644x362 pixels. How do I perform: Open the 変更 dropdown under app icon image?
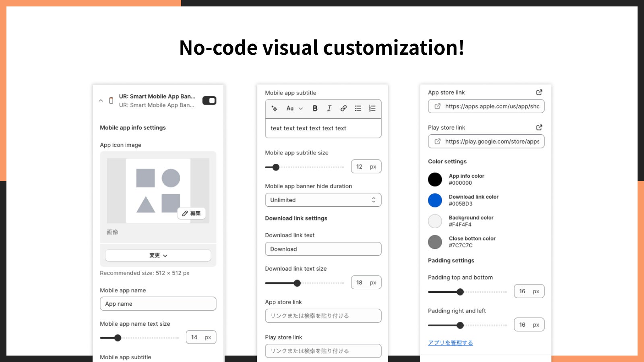pos(158,255)
